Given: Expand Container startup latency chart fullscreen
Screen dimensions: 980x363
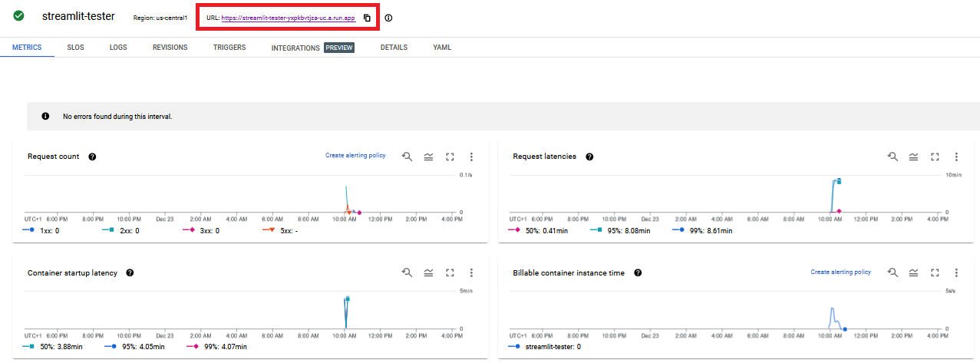Looking at the screenshot, I should coord(450,272).
